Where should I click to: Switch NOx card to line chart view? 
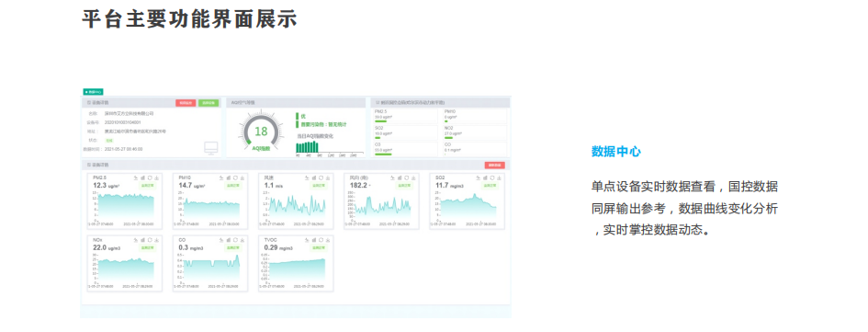click(136, 240)
